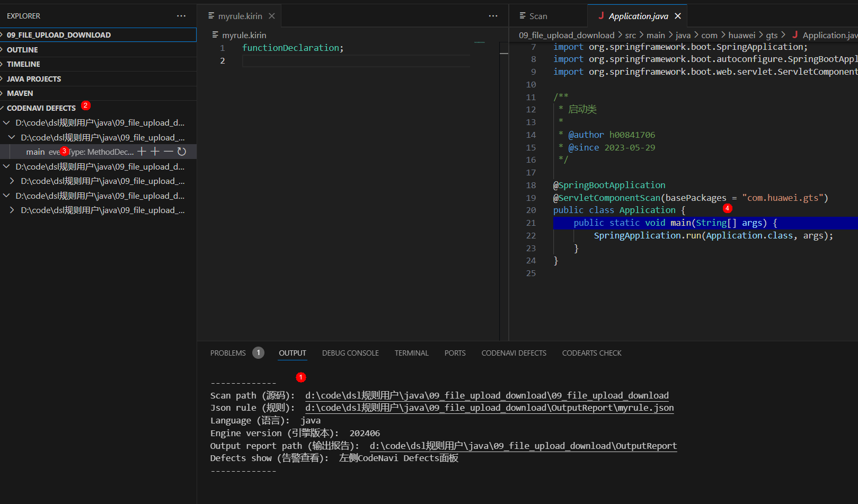
Task: Click the leftmost plus icon on main row
Action: (x=141, y=152)
